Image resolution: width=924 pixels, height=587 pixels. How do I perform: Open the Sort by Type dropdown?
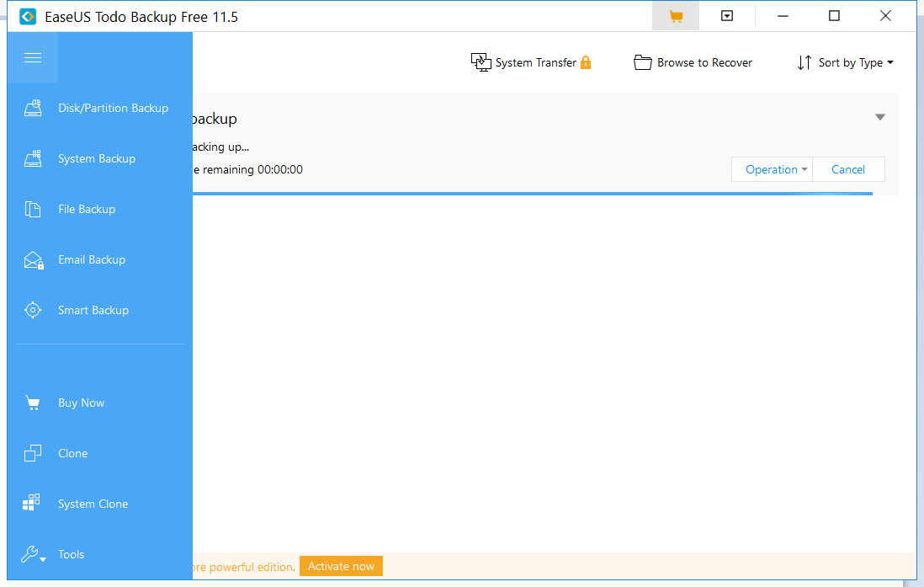tap(845, 62)
